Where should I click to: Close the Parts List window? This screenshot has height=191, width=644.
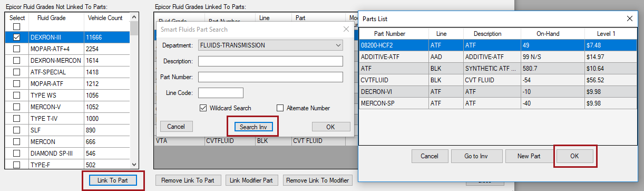coord(630,18)
